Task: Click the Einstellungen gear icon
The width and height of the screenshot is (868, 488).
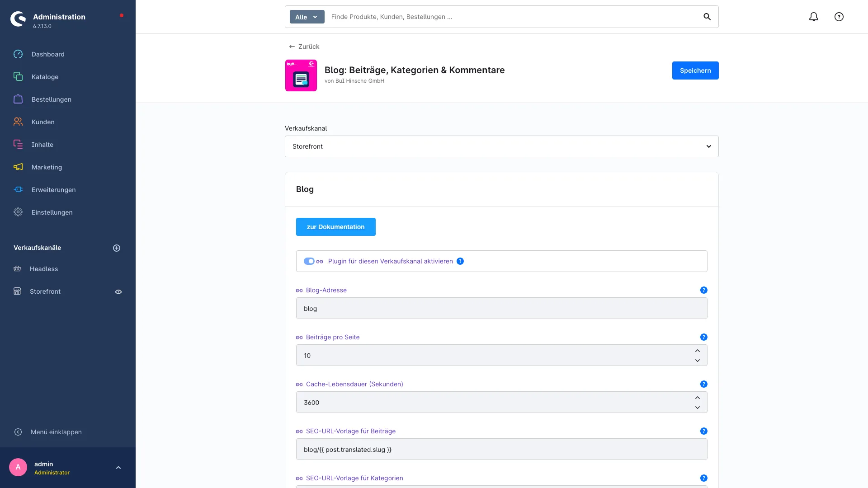Action: point(18,212)
